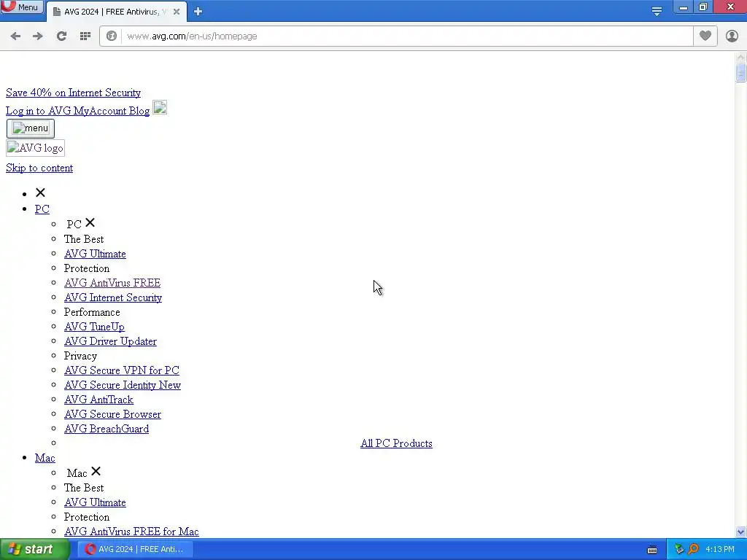
Task: Open AVG BreachGuard link
Action: coord(107,429)
